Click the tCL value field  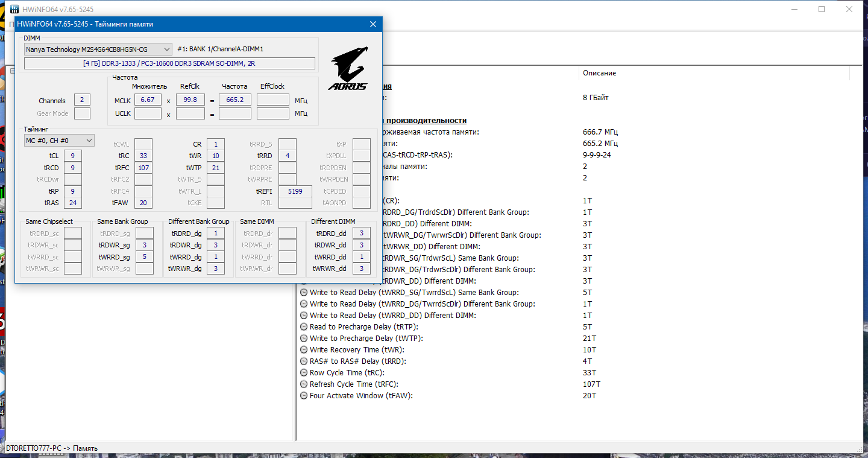tap(72, 156)
